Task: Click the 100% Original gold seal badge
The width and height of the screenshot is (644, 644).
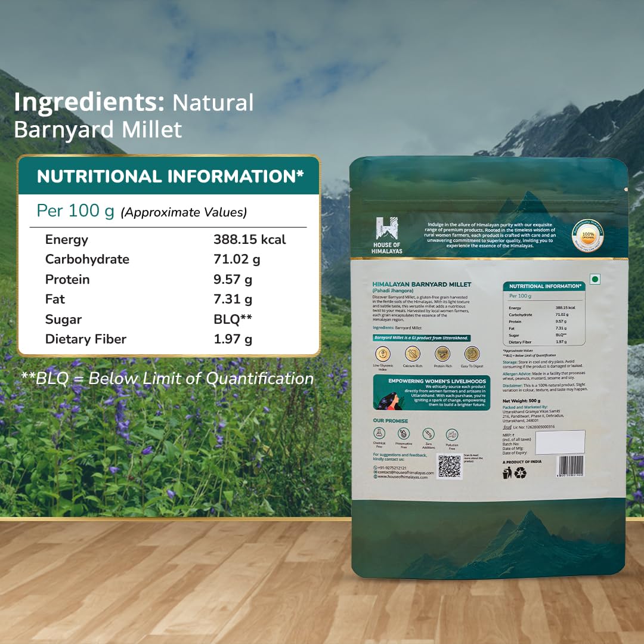Action: (x=588, y=236)
